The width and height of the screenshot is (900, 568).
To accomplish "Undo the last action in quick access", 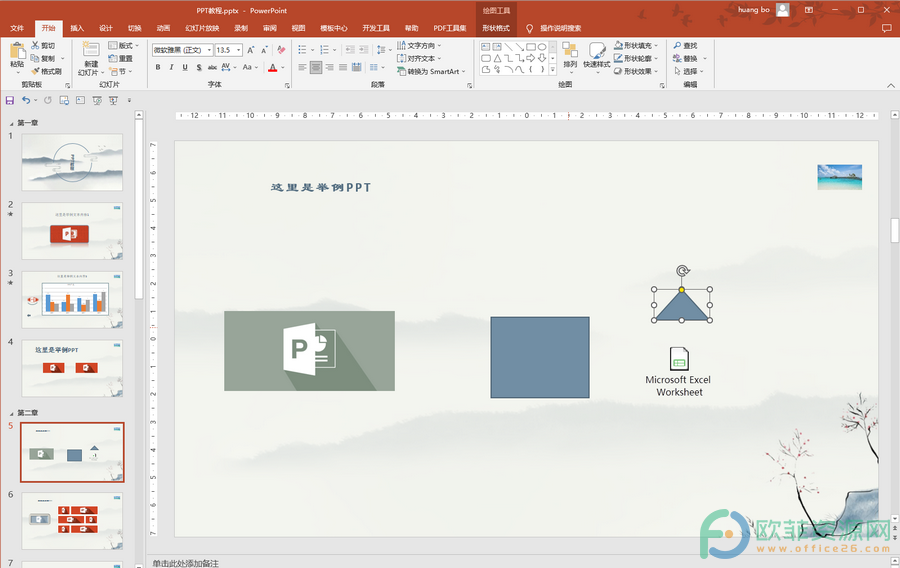I will click(x=26, y=100).
